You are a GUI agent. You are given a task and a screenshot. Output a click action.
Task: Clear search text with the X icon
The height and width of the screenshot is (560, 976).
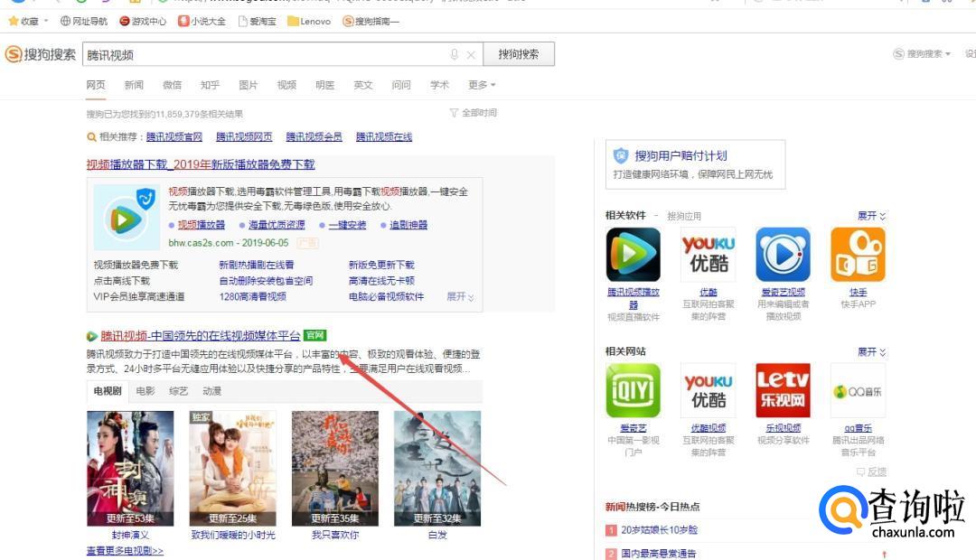(471, 54)
